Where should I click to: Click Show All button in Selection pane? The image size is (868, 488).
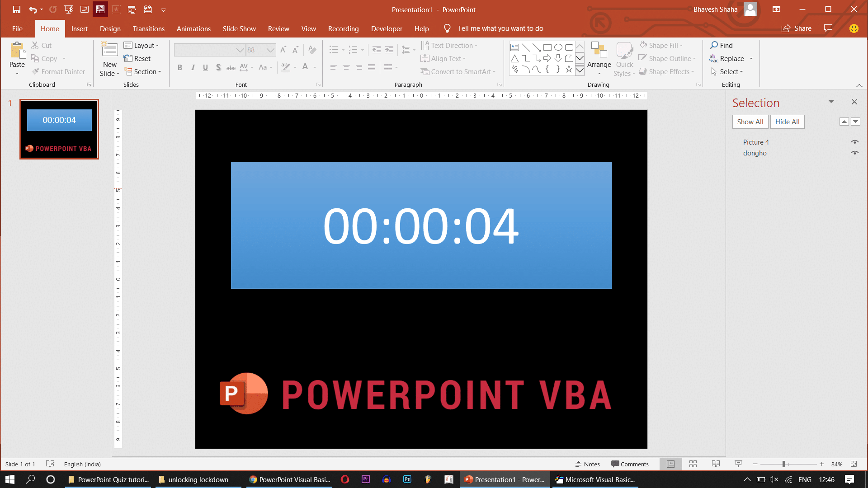click(x=750, y=122)
